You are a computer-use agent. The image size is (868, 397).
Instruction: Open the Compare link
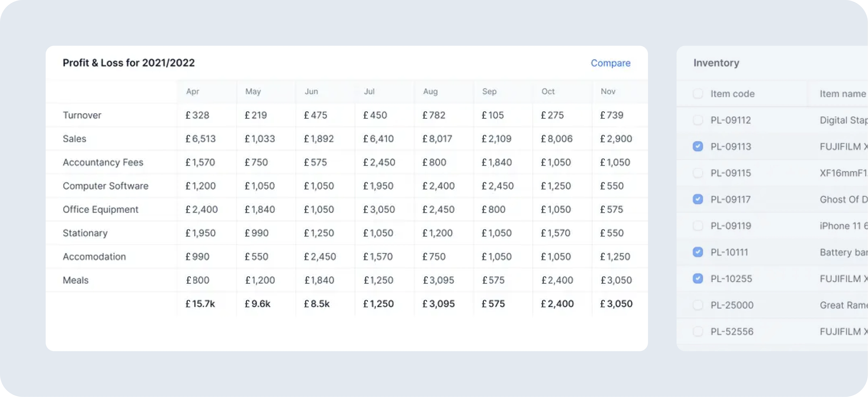610,63
